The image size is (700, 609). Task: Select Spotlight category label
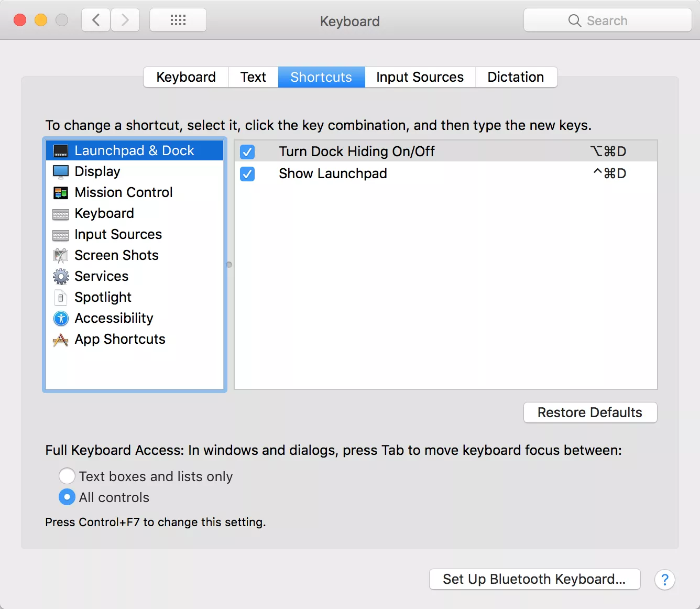(103, 298)
